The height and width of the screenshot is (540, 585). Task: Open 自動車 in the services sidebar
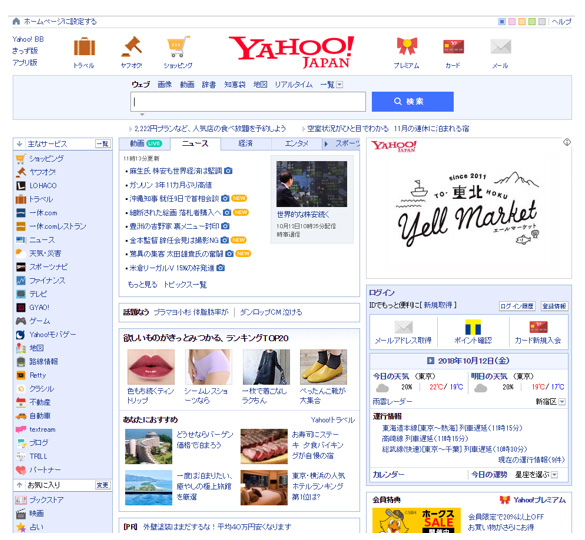click(40, 415)
